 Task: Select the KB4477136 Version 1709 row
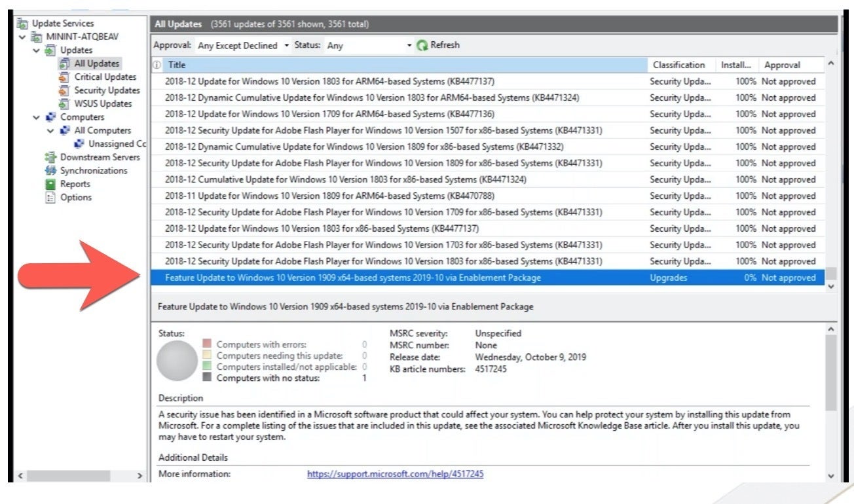tap(487, 115)
